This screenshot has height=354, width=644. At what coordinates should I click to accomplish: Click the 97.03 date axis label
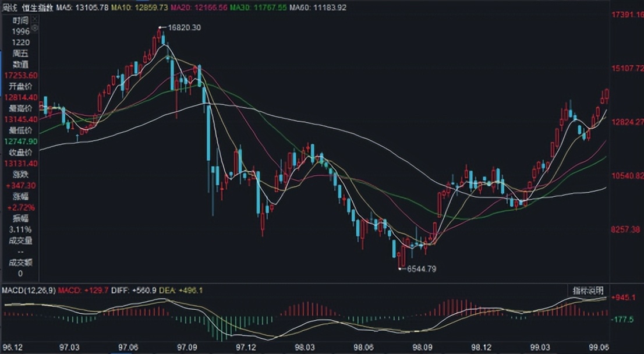pos(70,348)
